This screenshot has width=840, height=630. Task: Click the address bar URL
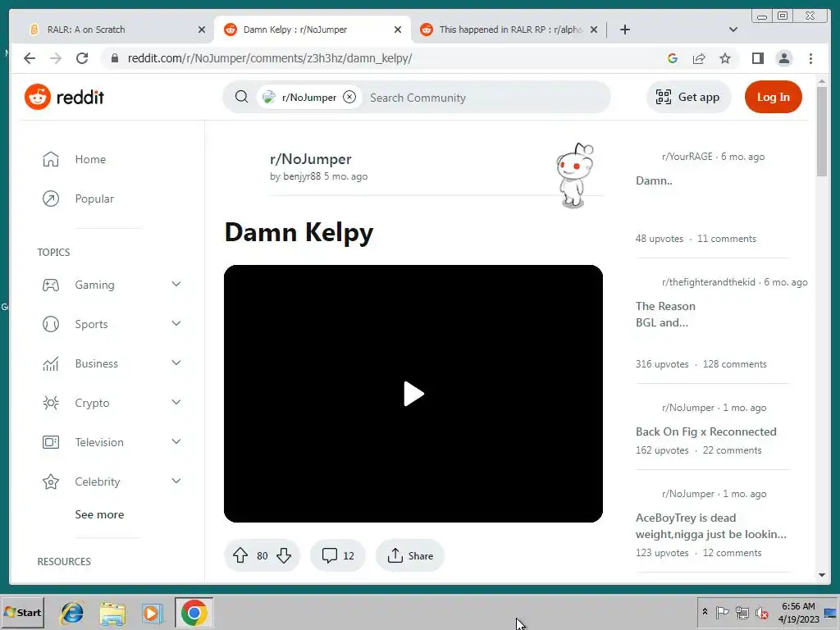269,58
